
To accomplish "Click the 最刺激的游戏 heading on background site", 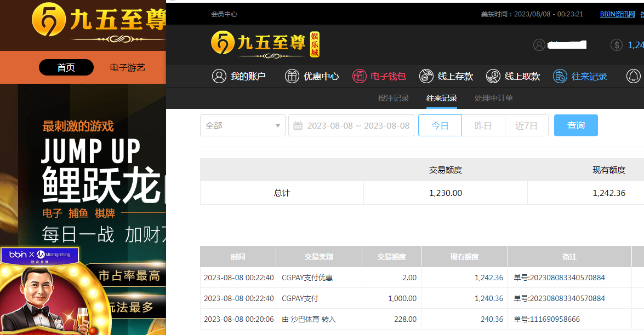I will tap(78, 126).
